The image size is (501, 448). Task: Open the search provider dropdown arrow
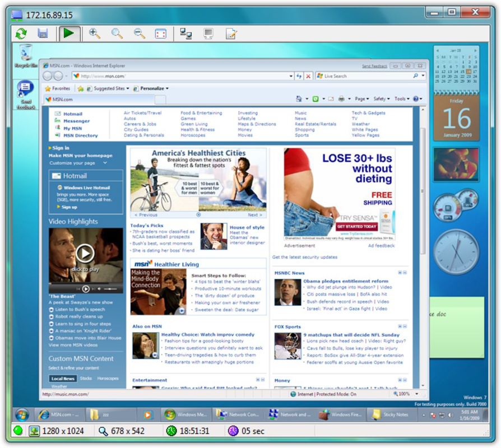[423, 76]
